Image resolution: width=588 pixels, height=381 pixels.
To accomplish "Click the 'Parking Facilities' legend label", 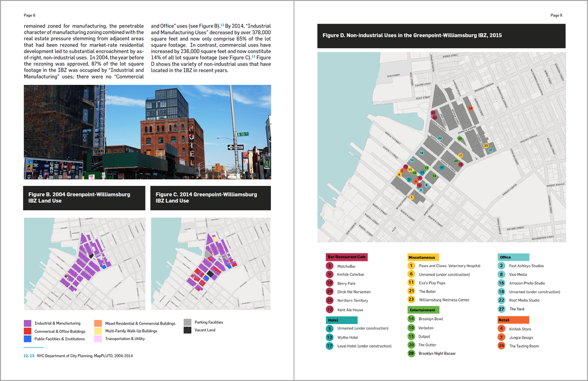I will point(209,322).
